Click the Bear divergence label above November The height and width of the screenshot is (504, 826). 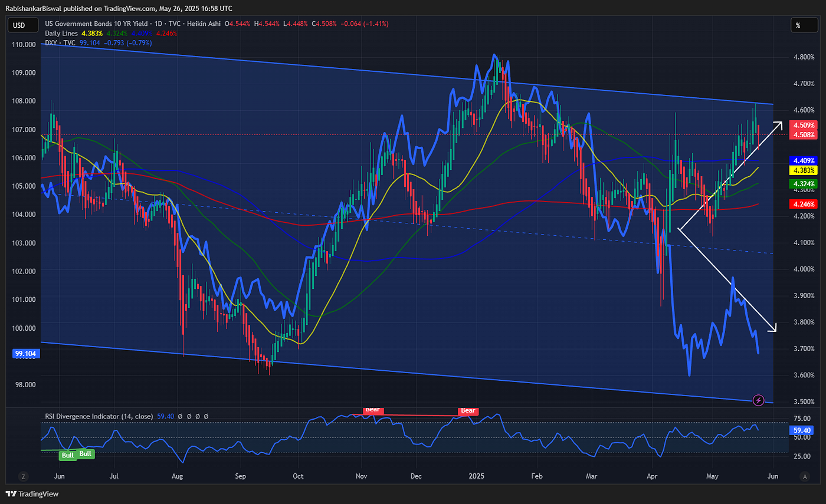pos(373,410)
